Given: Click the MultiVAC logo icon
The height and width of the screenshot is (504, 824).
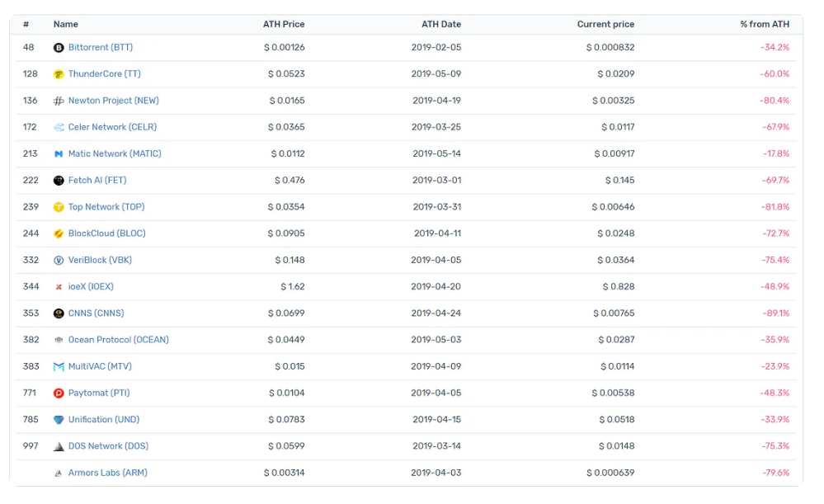Looking at the screenshot, I should (x=59, y=367).
